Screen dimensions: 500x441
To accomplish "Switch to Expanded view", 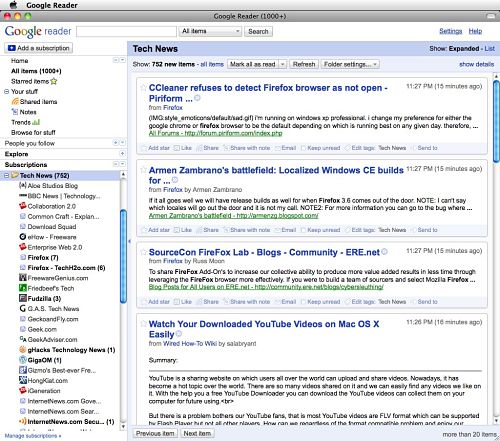I will pos(464,49).
